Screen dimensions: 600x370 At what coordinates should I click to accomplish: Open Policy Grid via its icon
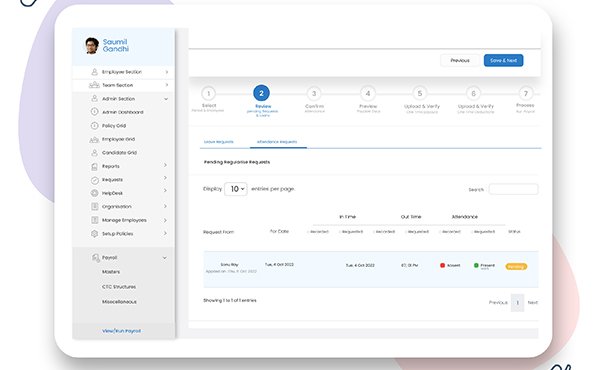click(95, 126)
